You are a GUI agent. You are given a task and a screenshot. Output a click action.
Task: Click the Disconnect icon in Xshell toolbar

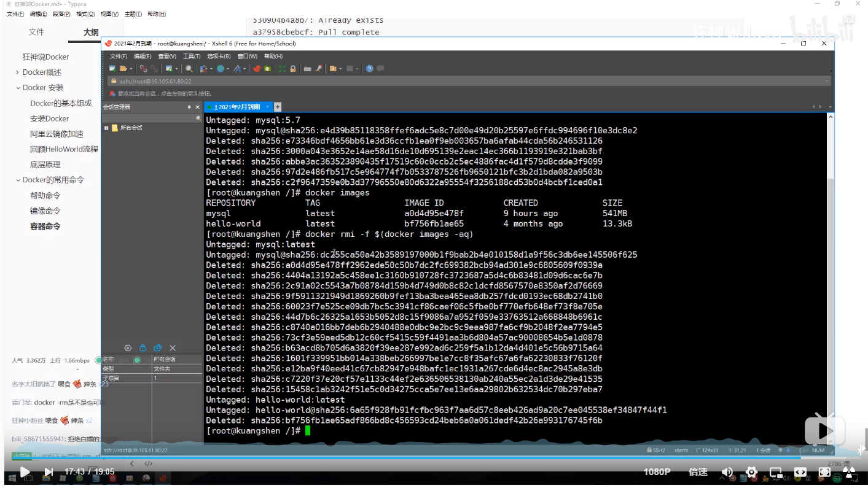tap(143, 69)
